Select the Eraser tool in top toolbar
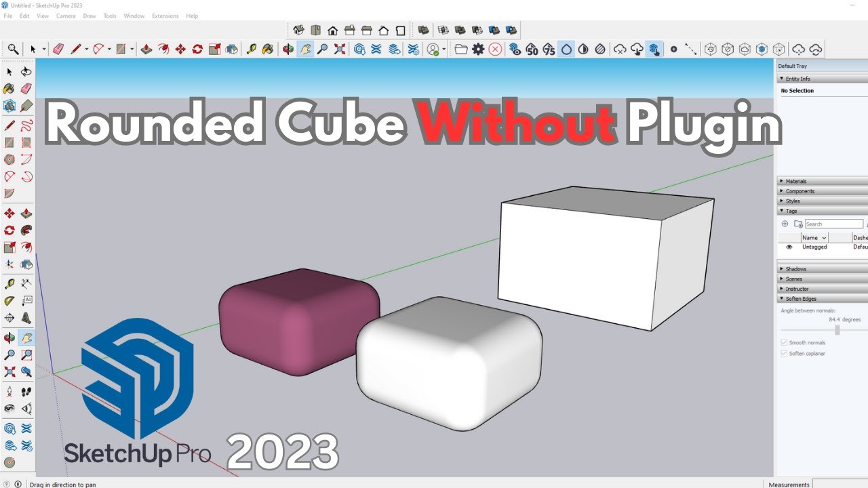The height and width of the screenshot is (488, 868). coord(58,49)
